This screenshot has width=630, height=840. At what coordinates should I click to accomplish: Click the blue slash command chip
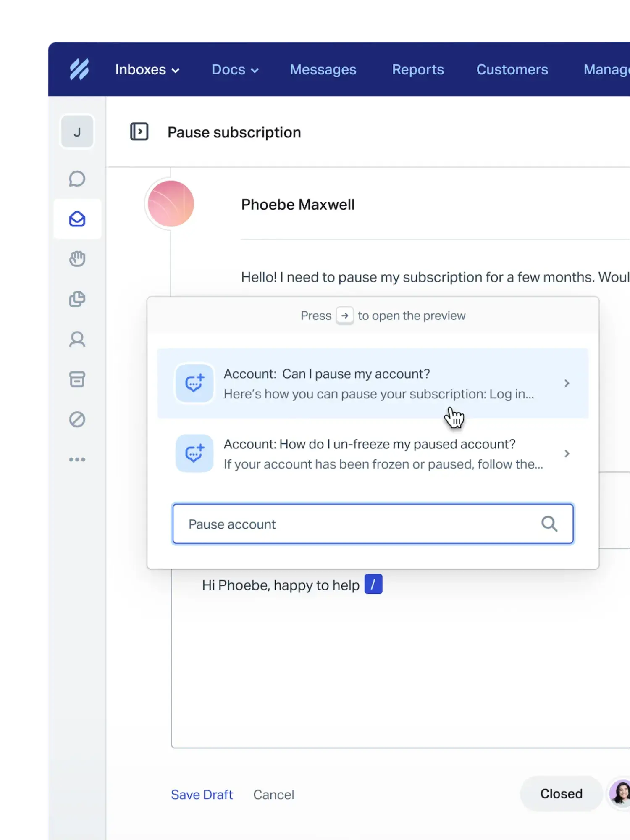(373, 584)
